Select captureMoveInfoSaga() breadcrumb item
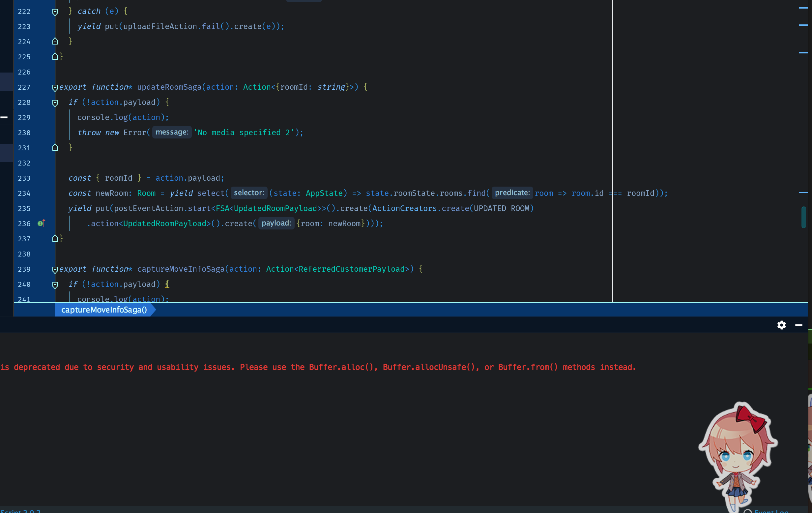Viewport: 812px width, 513px height. pyautogui.click(x=104, y=310)
